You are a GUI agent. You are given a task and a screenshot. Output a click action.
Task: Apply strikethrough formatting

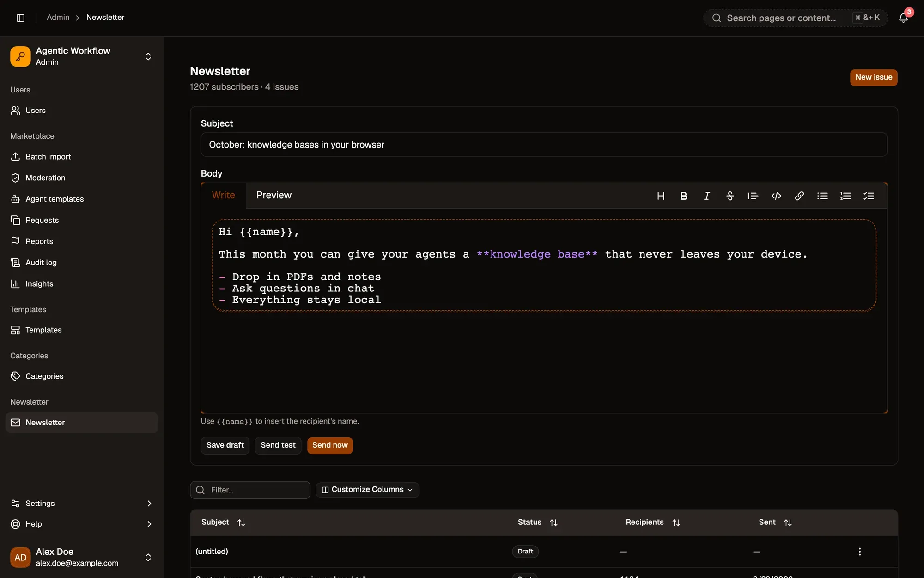pyautogui.click(x=730, y=196)
